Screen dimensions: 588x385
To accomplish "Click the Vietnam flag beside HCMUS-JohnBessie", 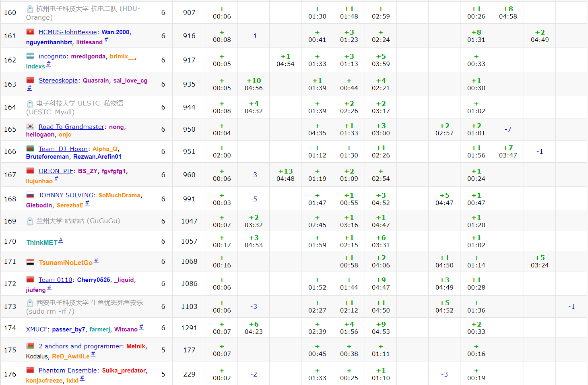I will point(30,32).
